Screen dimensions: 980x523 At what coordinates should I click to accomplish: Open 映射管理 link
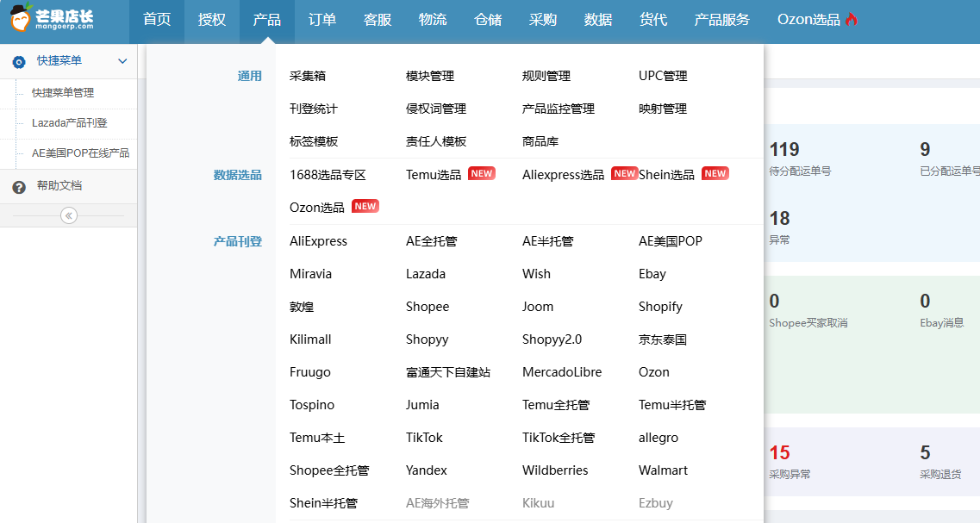click(663, 109)
